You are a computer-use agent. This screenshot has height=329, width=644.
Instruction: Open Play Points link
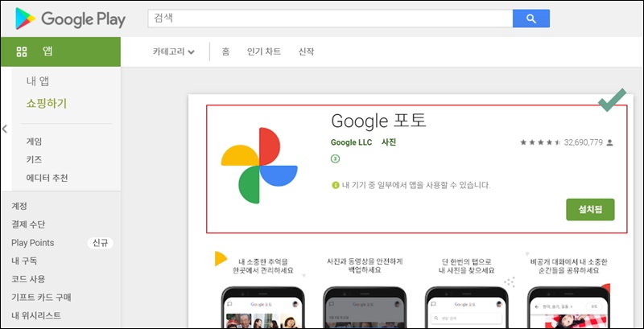pyautogui.click(x=32, y=243)
